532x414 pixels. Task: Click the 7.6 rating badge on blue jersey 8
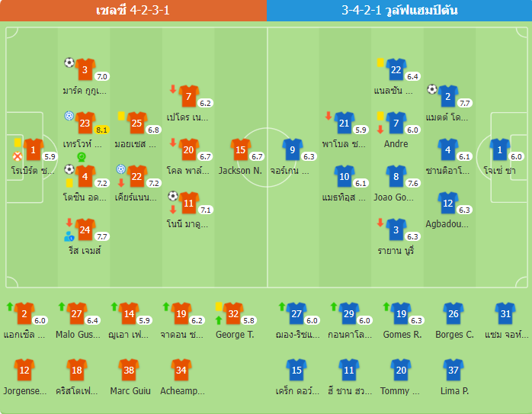click(x=413, y=183)
